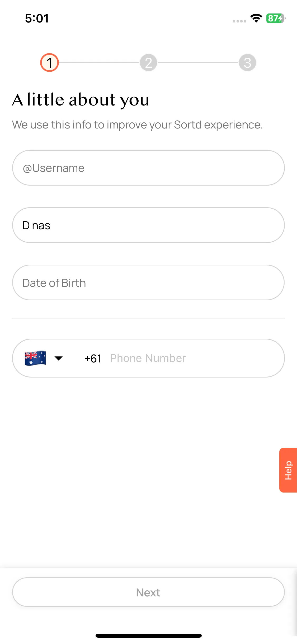Screen dimensions: 297x644
Task: Open the orange Help side tab
Action: [288, 470]
